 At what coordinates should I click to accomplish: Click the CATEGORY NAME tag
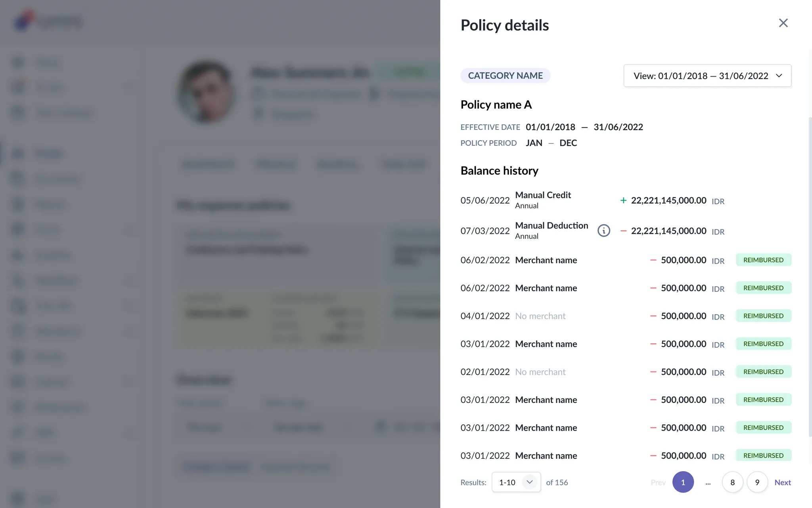[505, 75]
